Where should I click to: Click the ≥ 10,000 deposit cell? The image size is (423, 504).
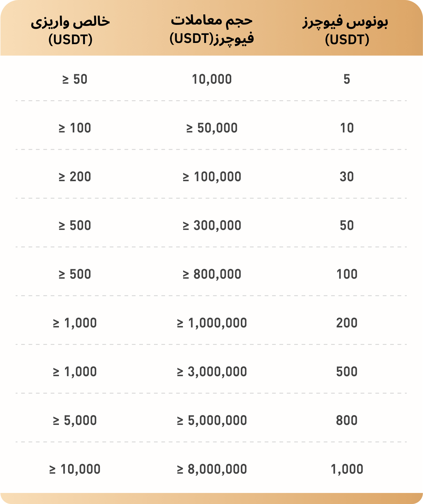[75, 469]
